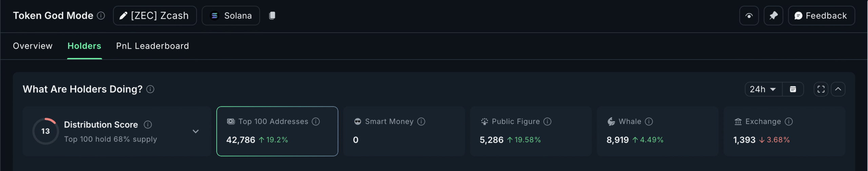This screenshot has height=171, width=868.
Task: Click the copy token address icon
Action: (272, 16)
